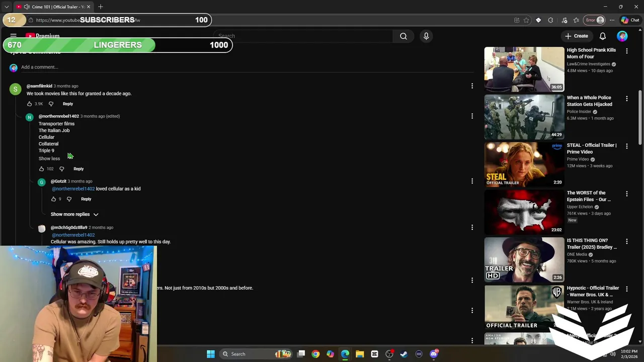Click the Add a comment field
The height and width of the screenshot is (362, 644).
coord(247,67)
